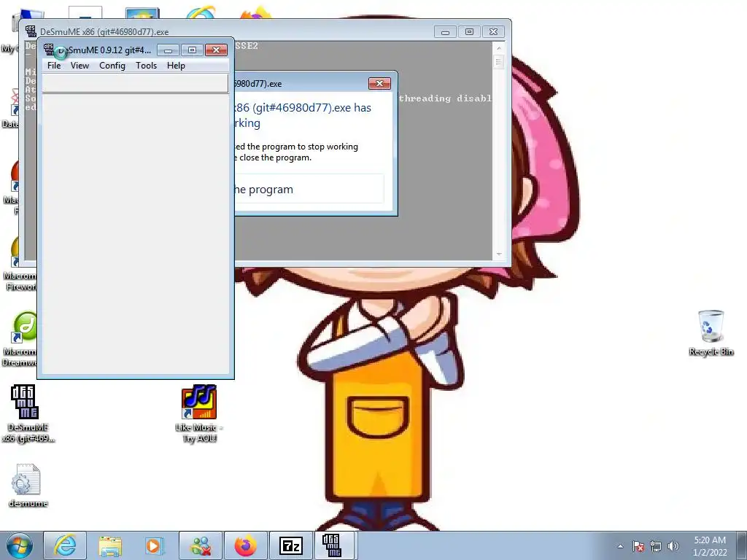This screenshot has height=560, width=747.
Task: Open Windows Live Messenger taskbar icon
Action: pos(201,545)
